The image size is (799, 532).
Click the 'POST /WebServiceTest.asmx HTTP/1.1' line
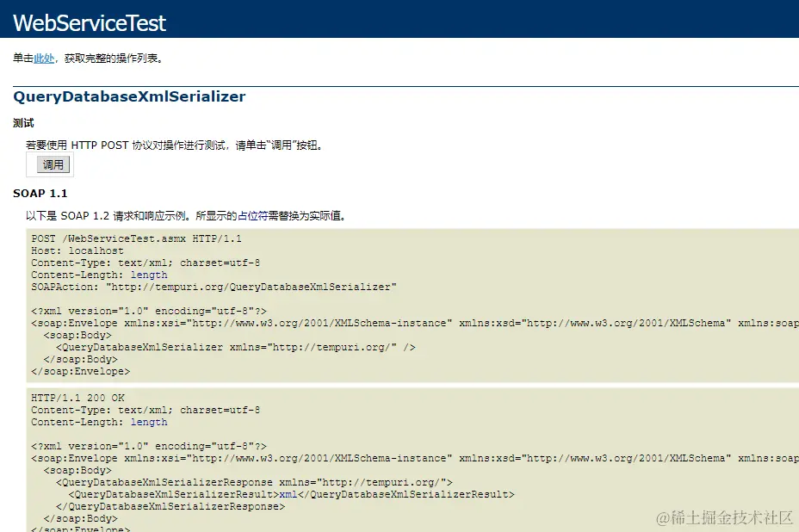(137, 238)
